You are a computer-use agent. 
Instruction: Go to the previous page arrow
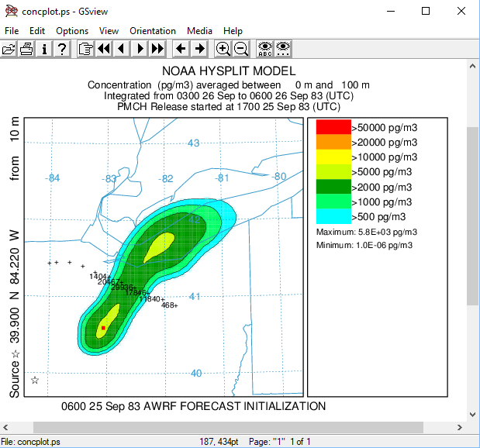pyautogui.click(x=121, y=49)
